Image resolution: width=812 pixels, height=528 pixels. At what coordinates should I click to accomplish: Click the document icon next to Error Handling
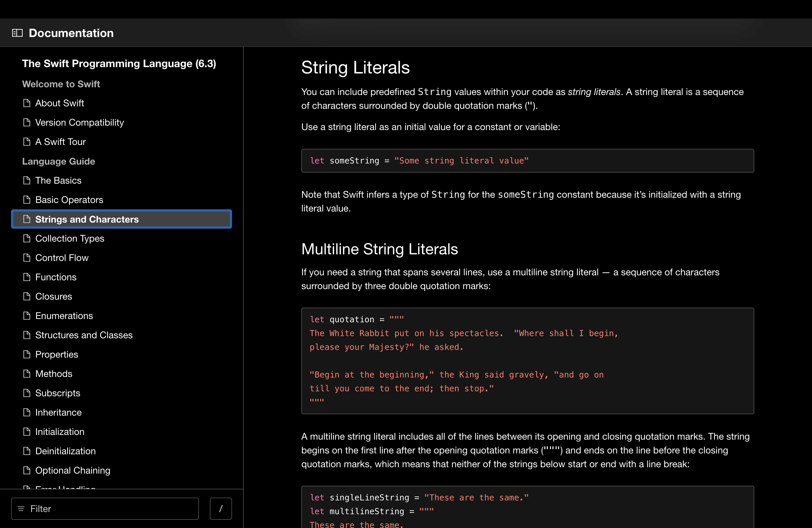pyautogui.click(x=27, y=489)
